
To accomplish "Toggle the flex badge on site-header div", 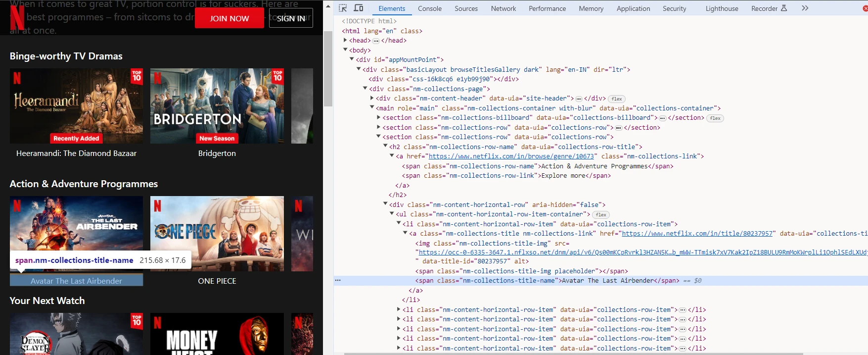I will 617,99.
